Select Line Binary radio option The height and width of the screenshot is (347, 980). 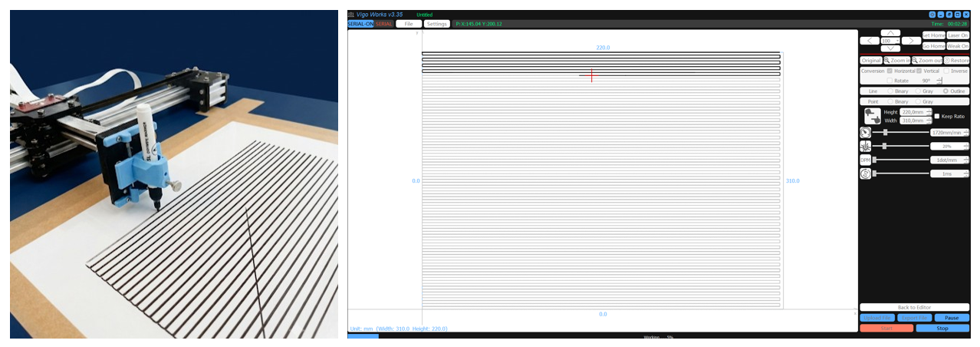(x=890, y=91)
